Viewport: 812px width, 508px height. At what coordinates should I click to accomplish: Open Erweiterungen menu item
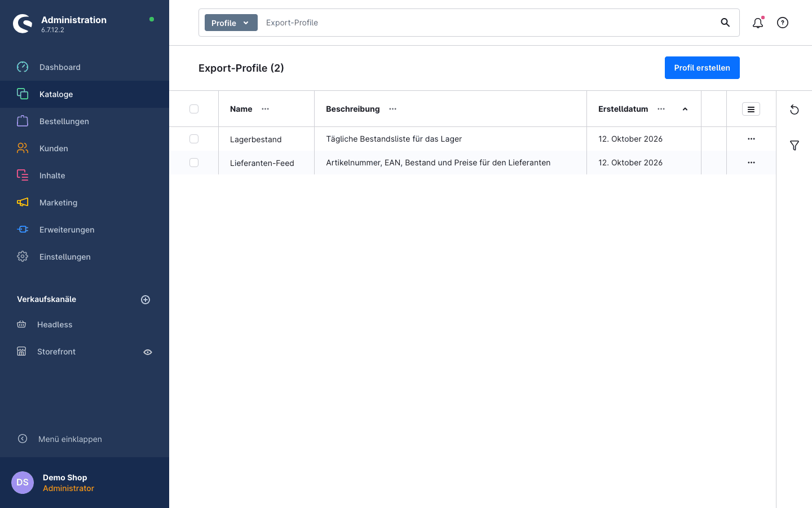(x=85, y=230)
